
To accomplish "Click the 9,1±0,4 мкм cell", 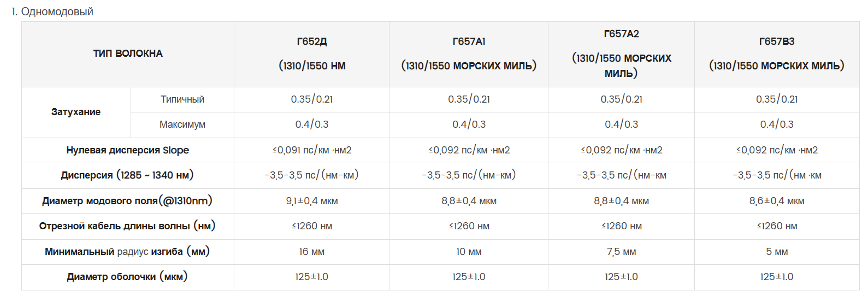I will click(311, 201).
